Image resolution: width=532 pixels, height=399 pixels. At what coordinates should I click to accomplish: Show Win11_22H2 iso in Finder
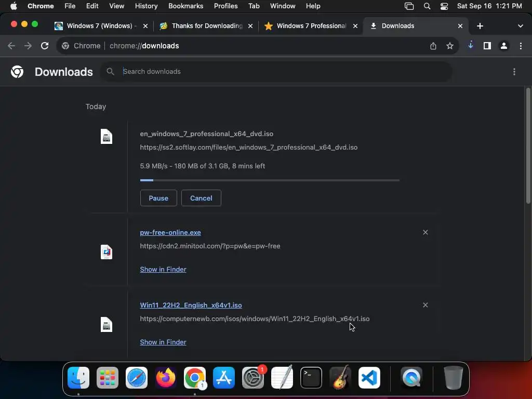pyautogui.click(x=163, y=342)
